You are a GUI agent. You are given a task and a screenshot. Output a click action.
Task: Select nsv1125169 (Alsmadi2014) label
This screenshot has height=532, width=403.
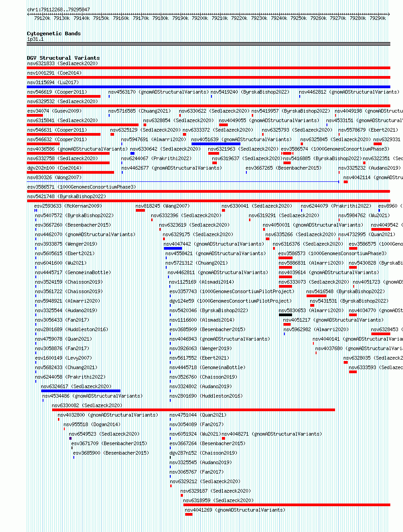point(201,282)
